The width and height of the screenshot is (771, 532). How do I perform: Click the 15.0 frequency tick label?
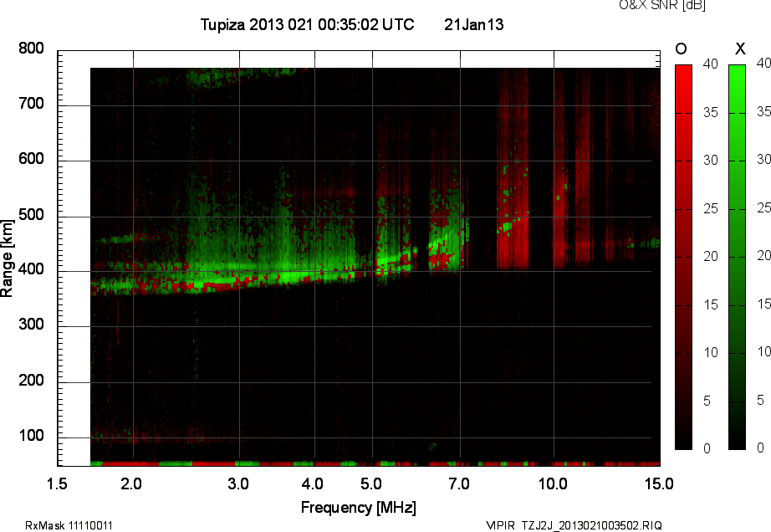659,483
